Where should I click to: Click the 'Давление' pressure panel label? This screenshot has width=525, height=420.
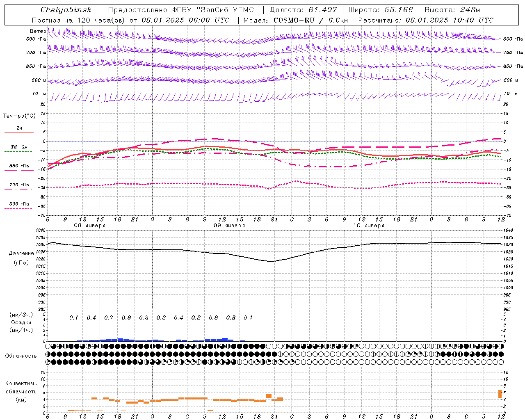tap(21, 253)
